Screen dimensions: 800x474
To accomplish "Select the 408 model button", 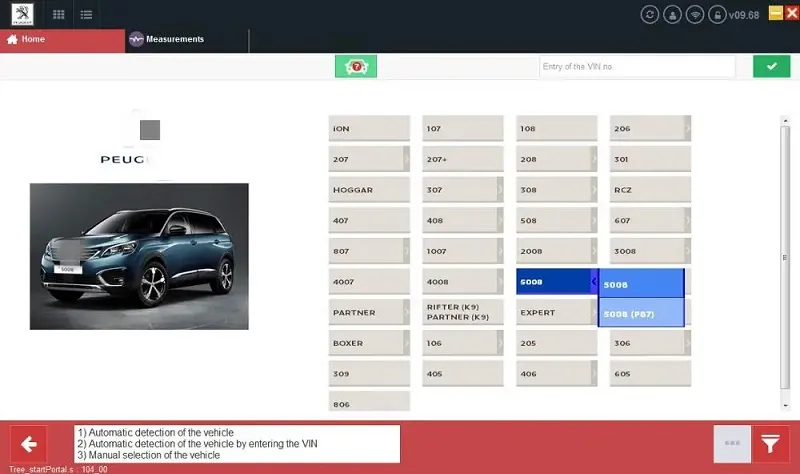I will click(463, 220).
